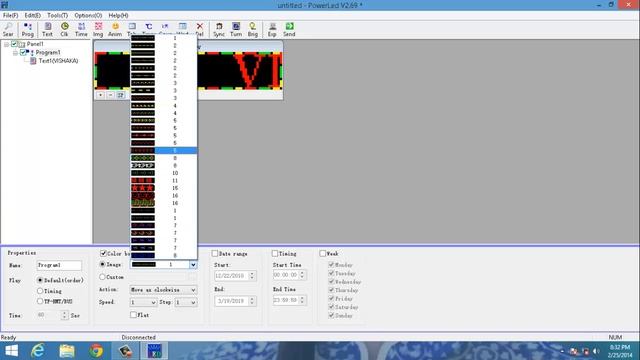Open the Action Move as clockwise dropdown
The image size is (640, 360).
pyautogui.click(x=163, y=290)
